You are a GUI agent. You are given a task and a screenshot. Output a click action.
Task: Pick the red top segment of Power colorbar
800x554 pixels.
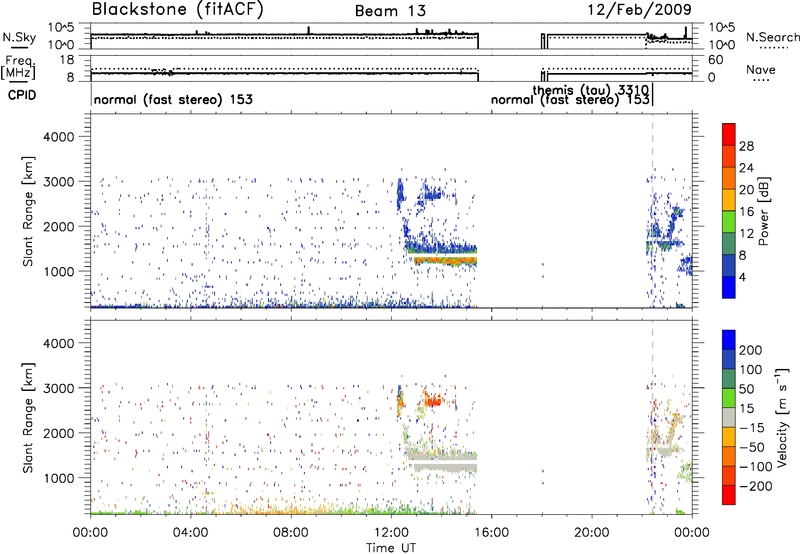(729, 134)
